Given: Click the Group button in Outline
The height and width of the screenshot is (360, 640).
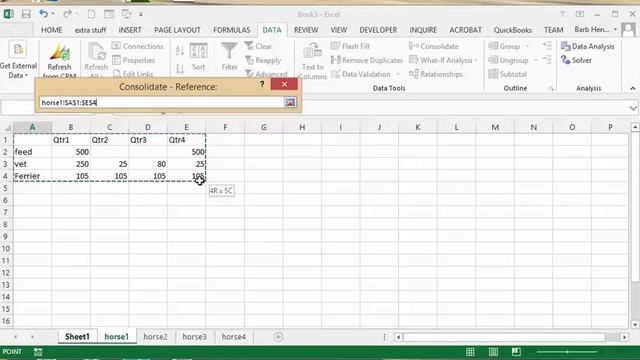Looking at the screenshot, I should [504, 46].
